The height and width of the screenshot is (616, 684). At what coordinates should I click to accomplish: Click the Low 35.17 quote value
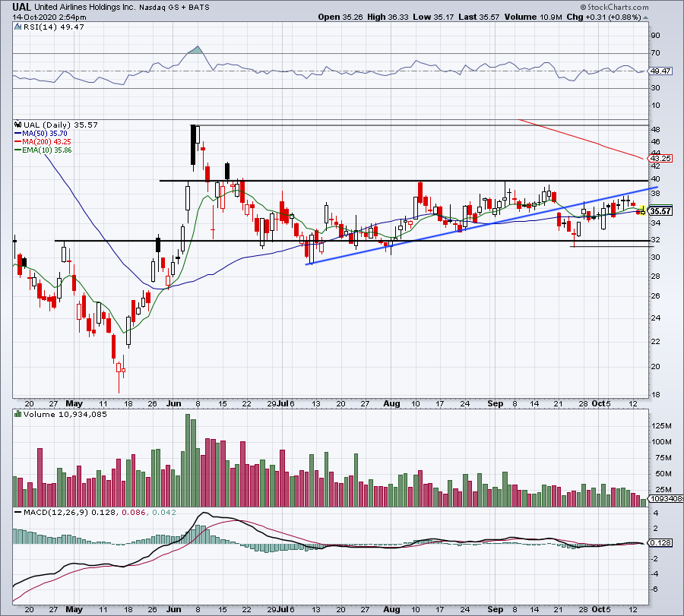(433, 17)
